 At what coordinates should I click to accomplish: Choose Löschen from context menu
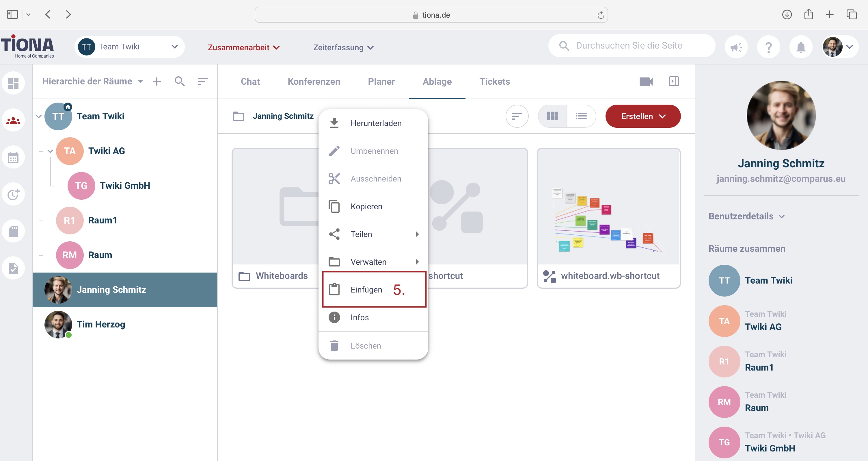pyautogui.click(x=373, y=346)
